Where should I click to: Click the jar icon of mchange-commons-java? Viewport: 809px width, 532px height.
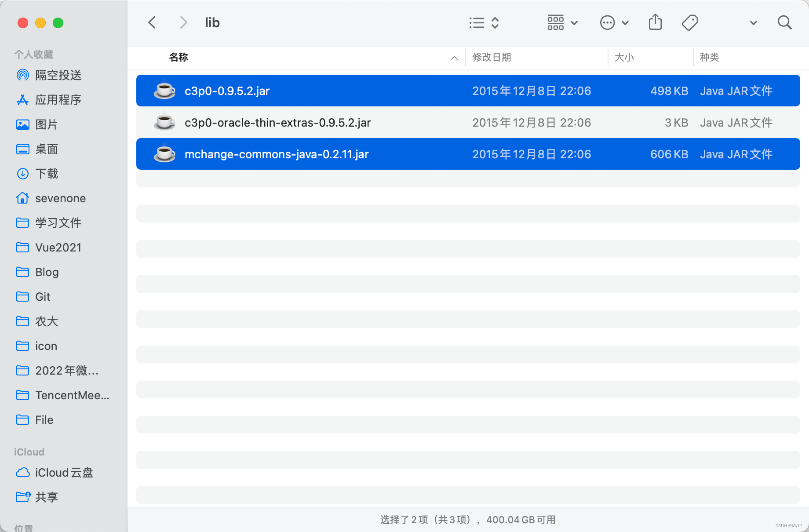pos(164,153)
